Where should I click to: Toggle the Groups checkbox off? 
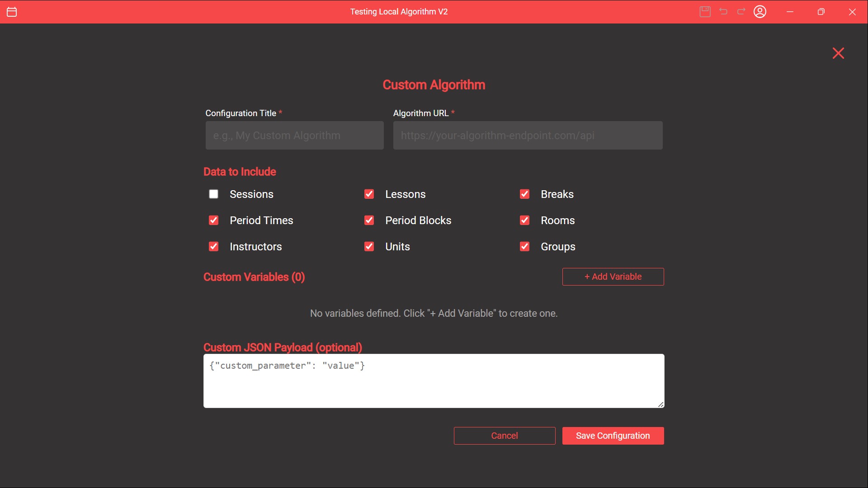click(525, 247)
